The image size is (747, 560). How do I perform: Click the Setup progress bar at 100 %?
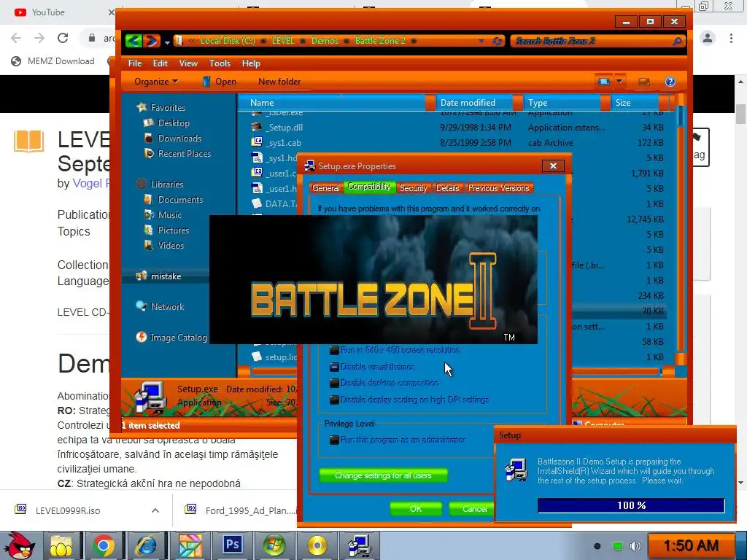point(631,505)
